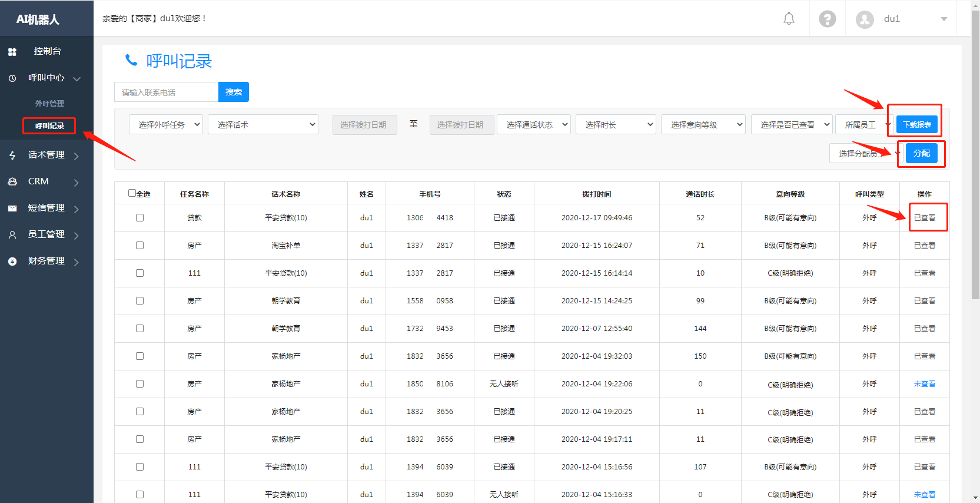Click 已查看 in the 2020-12-17 row
Viewport: 980px width, 503px height.
925,218
